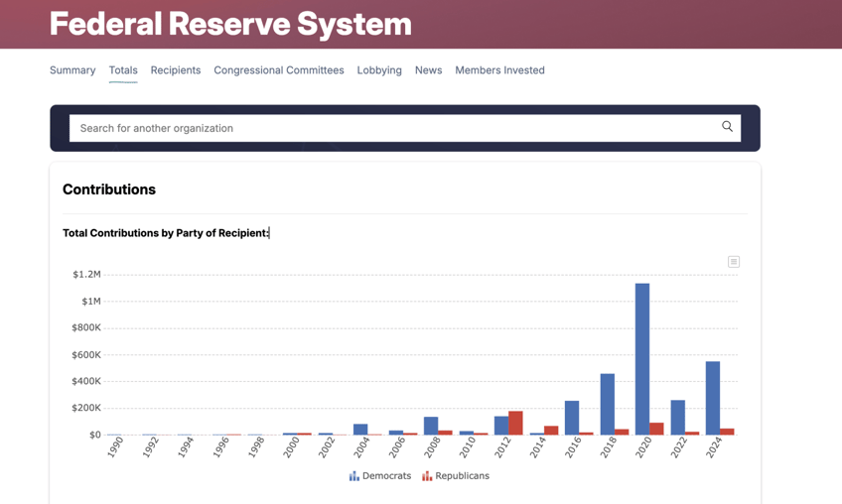
Task: Click the $200K axis label
Action: click(x=86, y=408)
